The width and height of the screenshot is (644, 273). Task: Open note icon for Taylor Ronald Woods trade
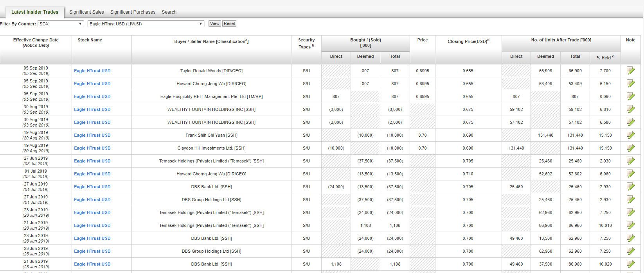(631, 71)
